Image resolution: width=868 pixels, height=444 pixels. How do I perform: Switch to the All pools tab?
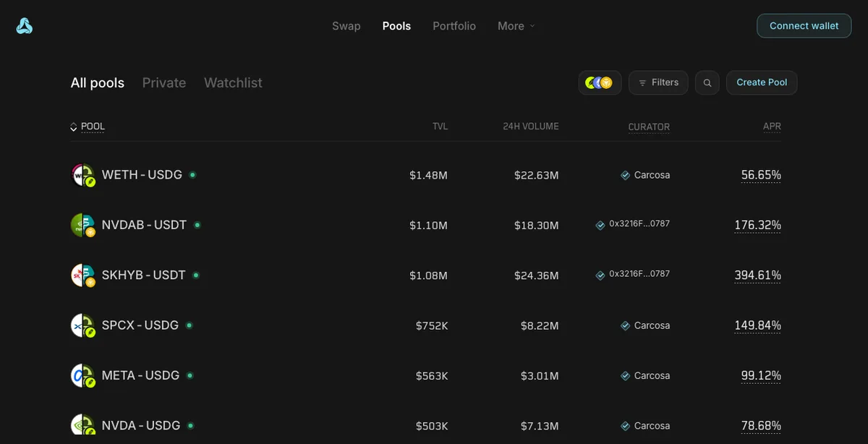pos(98,83)
